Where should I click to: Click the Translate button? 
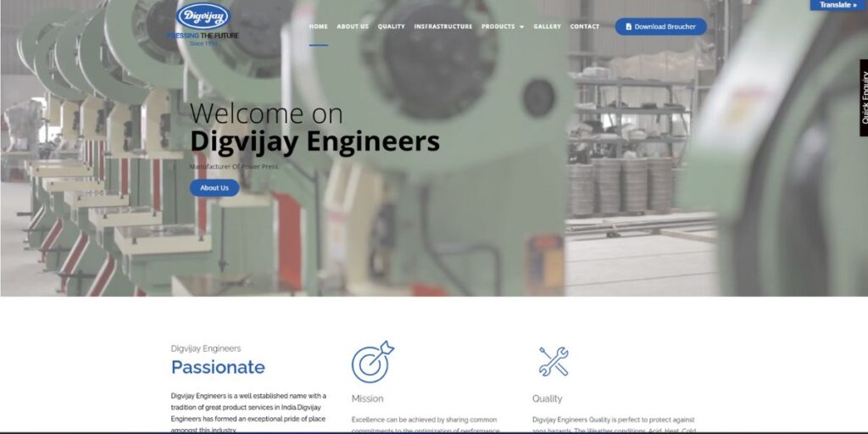(838, 5)
